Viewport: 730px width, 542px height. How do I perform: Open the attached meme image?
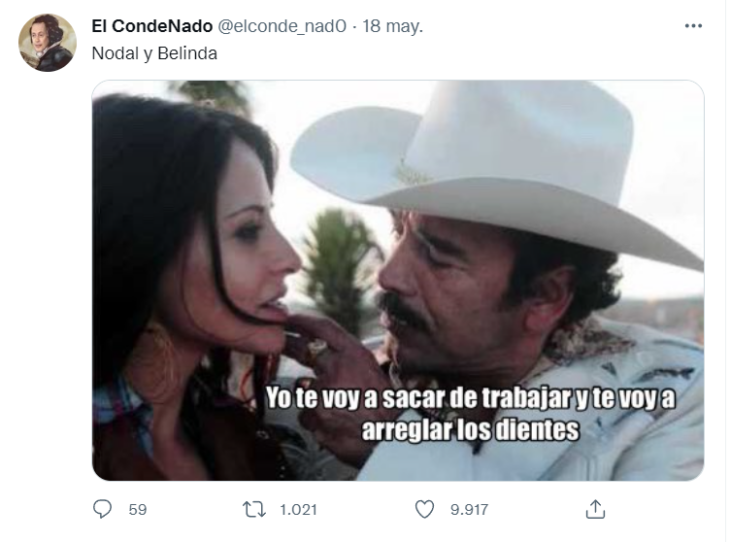point(398,280)
